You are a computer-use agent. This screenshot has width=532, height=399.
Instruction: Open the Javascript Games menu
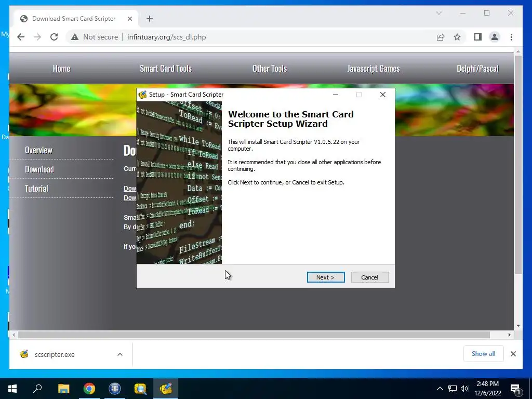pos(374,69)
